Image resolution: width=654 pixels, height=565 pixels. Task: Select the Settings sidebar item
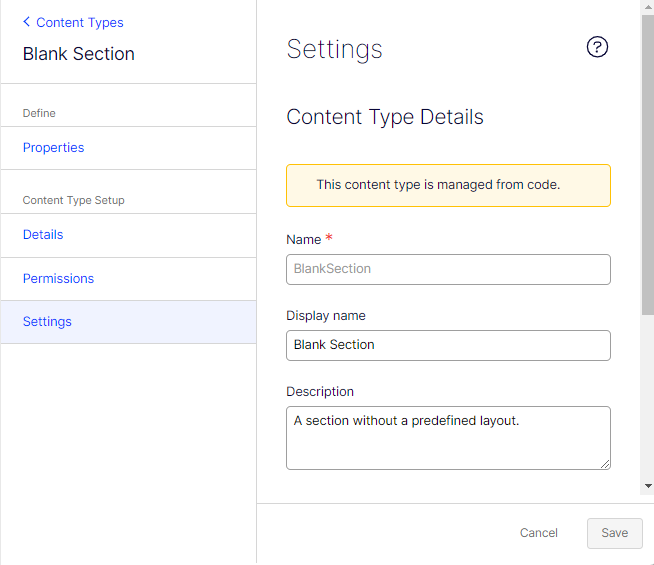point(48,322)
